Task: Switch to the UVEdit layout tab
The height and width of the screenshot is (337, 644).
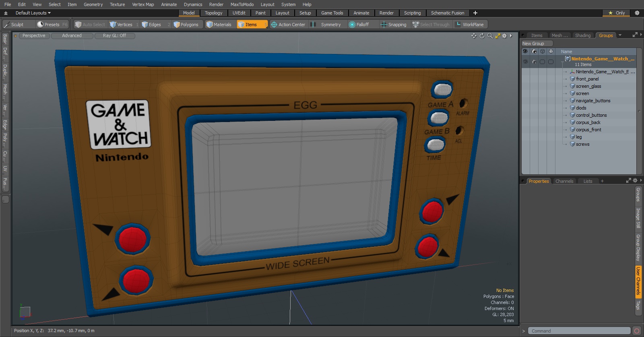Action: [239, 13]
